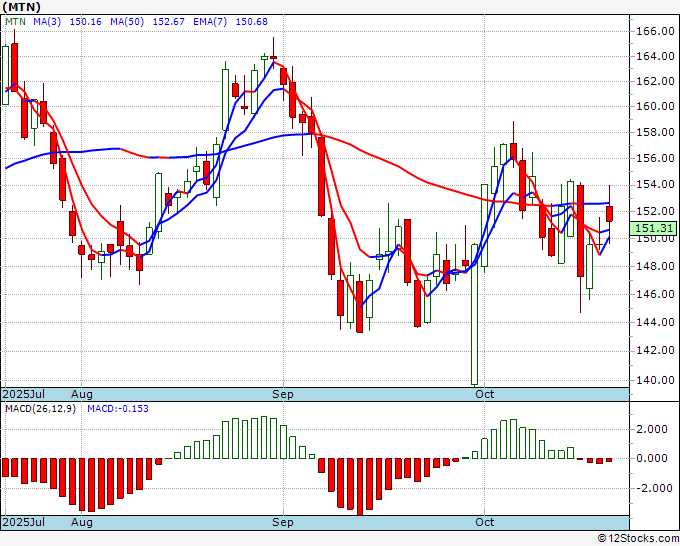Click the (MTN) chart title
The height and width of the screenshot is (546, 680).
[x=22, y=7]
